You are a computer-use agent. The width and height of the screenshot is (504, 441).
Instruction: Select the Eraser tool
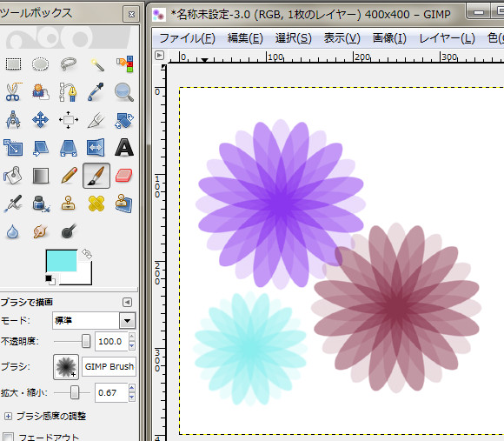124,176
